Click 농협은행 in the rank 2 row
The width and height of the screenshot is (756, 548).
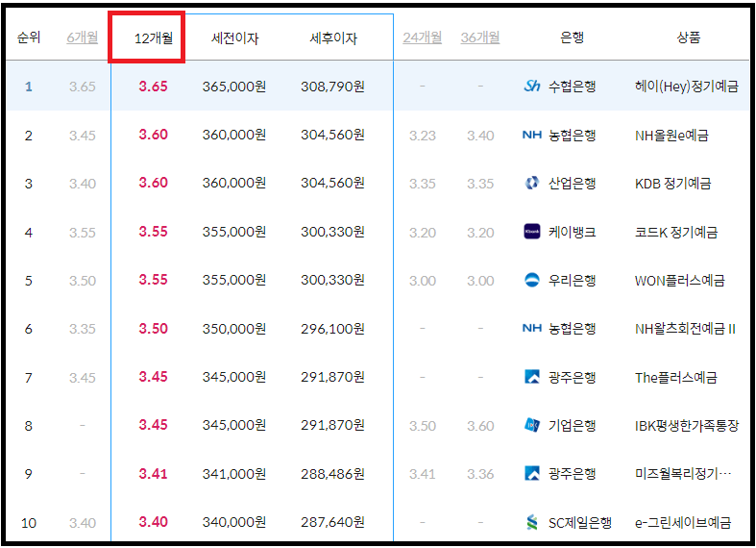(573, 135)
